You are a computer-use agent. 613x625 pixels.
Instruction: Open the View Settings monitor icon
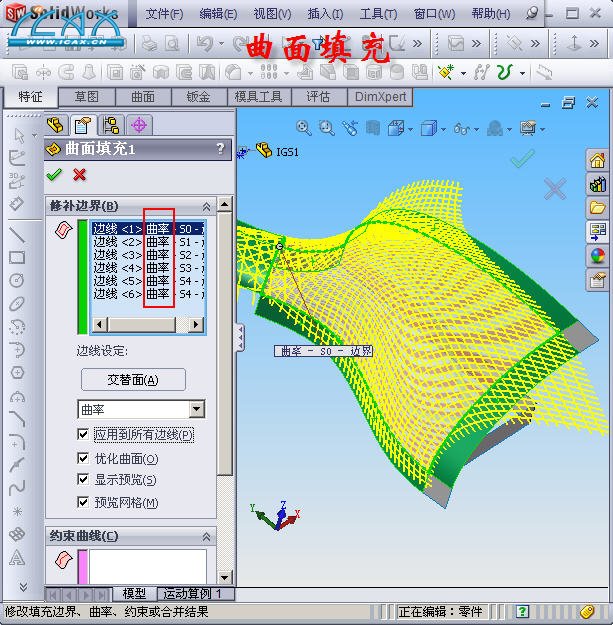pyautogui.click(x=528, y=128)
